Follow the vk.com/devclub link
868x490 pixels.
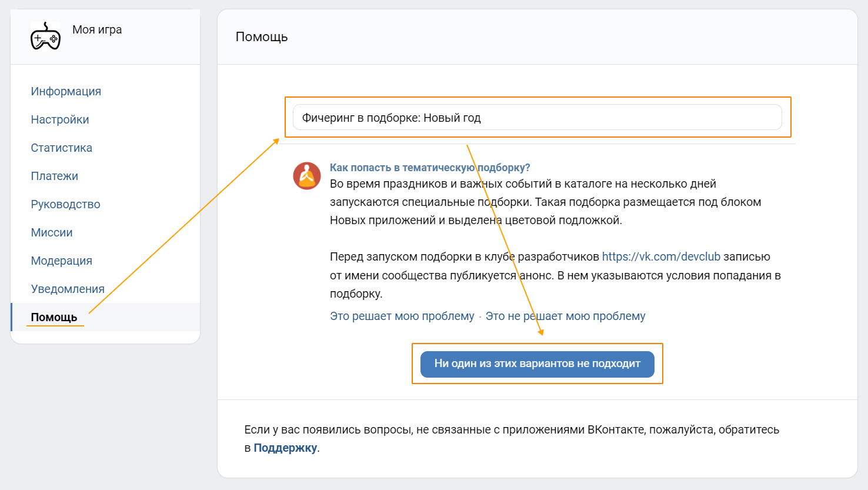coord(661,256)
